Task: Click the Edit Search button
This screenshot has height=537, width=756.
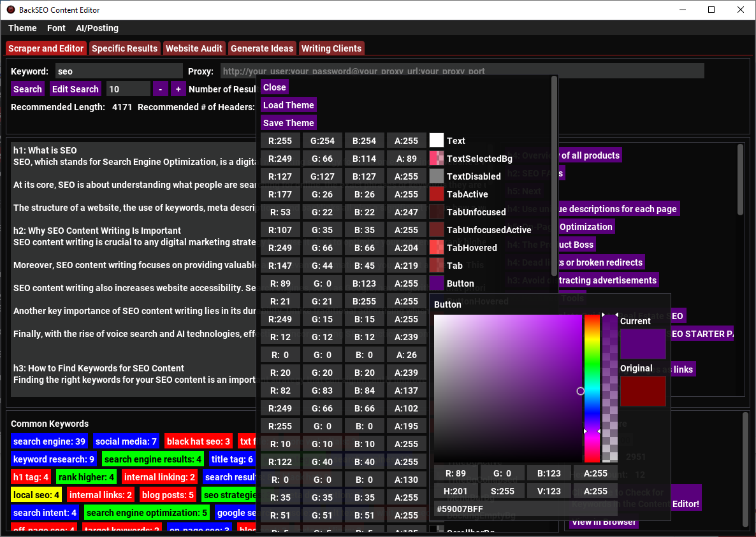Action: [75, 89]
